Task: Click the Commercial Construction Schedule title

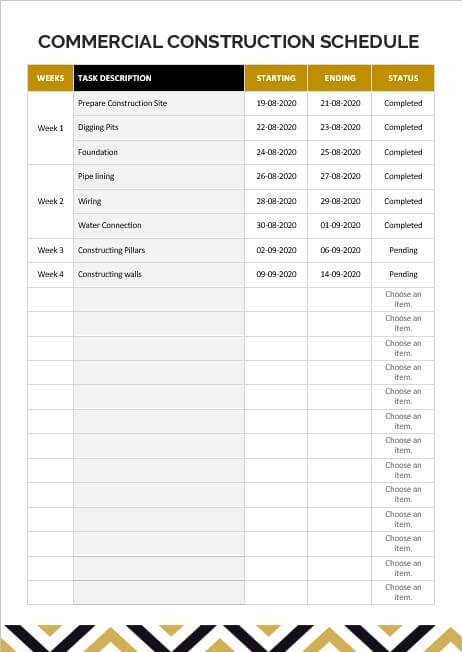Action: pyautogui.click(x=229, y=42)
